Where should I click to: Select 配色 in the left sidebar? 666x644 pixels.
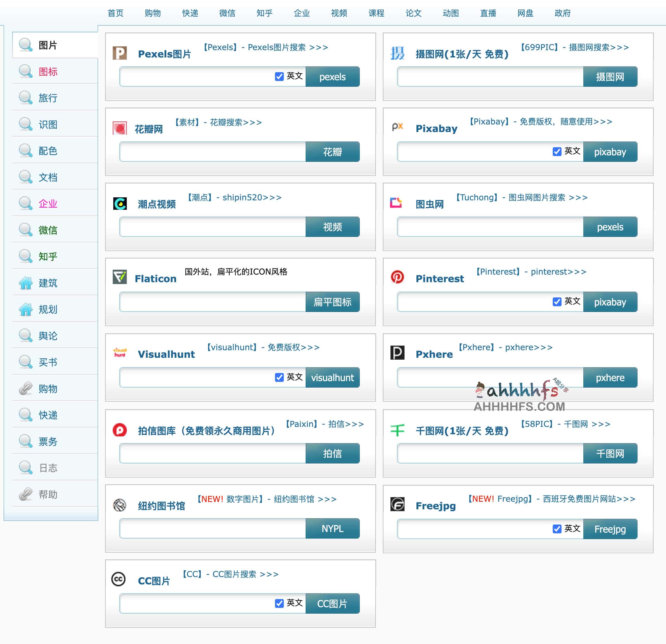tap(48, 151)
